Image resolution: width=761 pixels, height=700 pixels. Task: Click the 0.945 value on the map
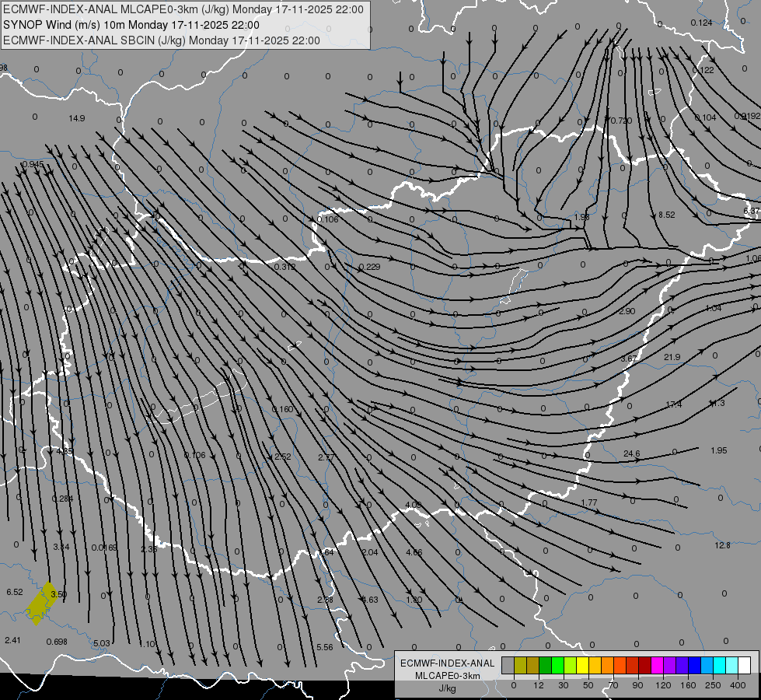[x=33, y=164]
